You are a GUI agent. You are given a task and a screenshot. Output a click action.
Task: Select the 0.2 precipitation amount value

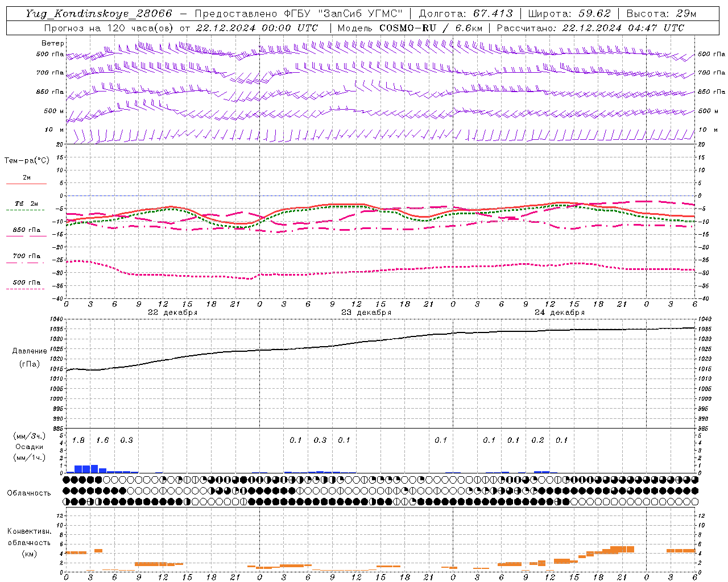click(537, 440)
